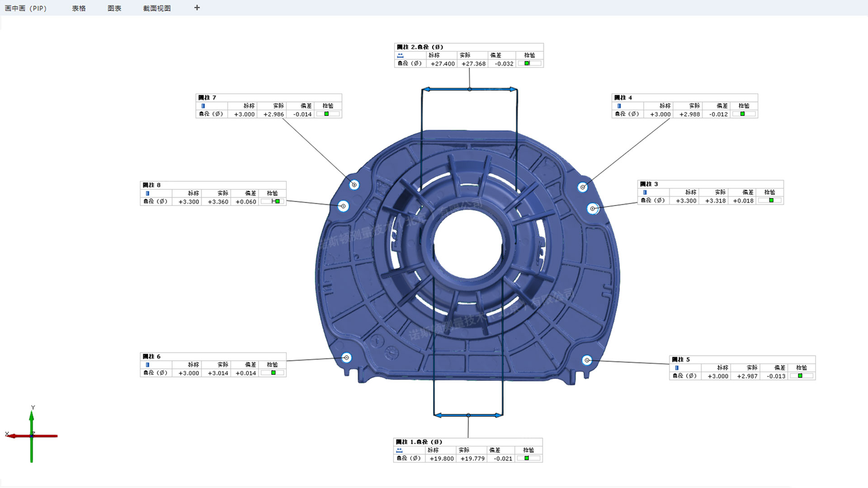This screenshot has width=868, height=488.
Task: Click the cylinder icon in the 圆柱 3 label
Action: click(x=645, y=192)
